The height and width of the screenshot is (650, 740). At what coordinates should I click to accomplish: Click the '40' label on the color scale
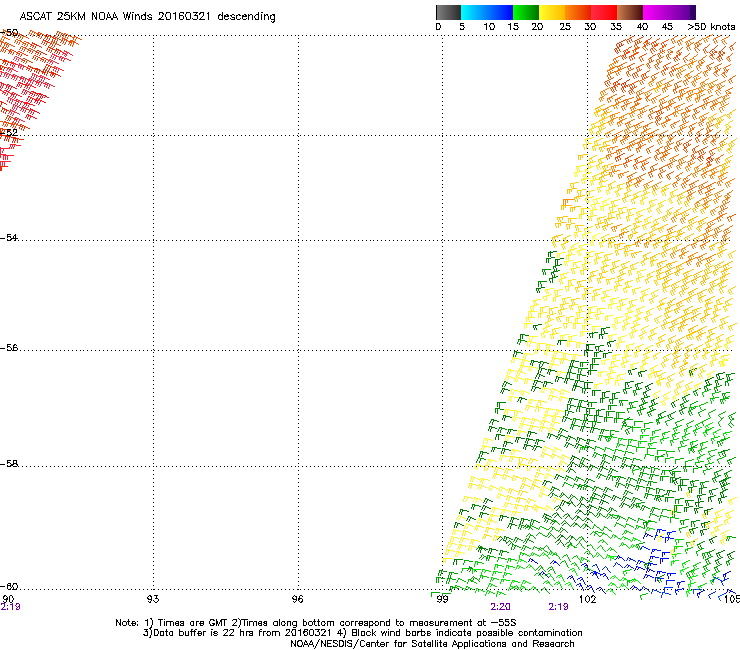(x=642, y=27)
